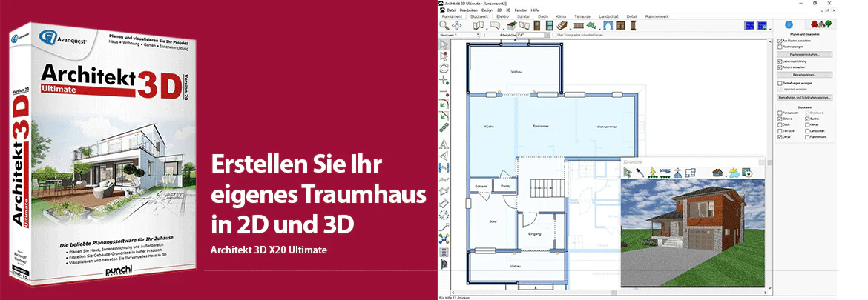The image size is (868, 300).
Task: Uncheck the Elektro layer checkbox
Action: (780, 119)
